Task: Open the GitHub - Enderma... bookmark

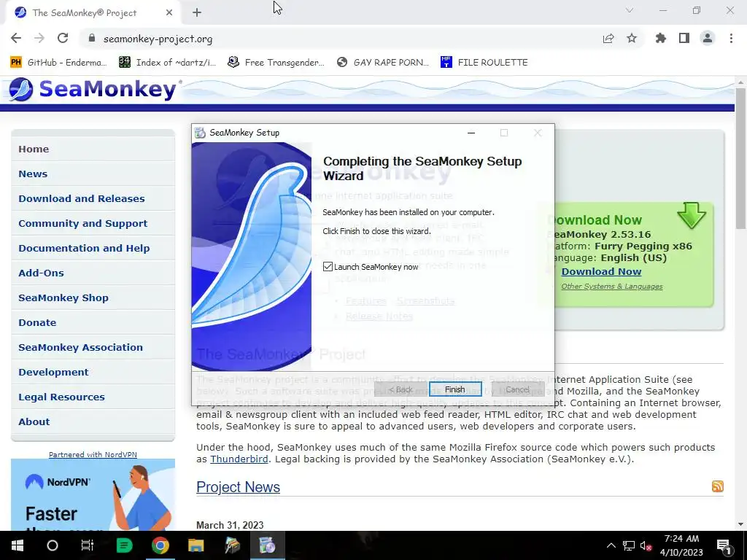Action: (x=57, y=63)
